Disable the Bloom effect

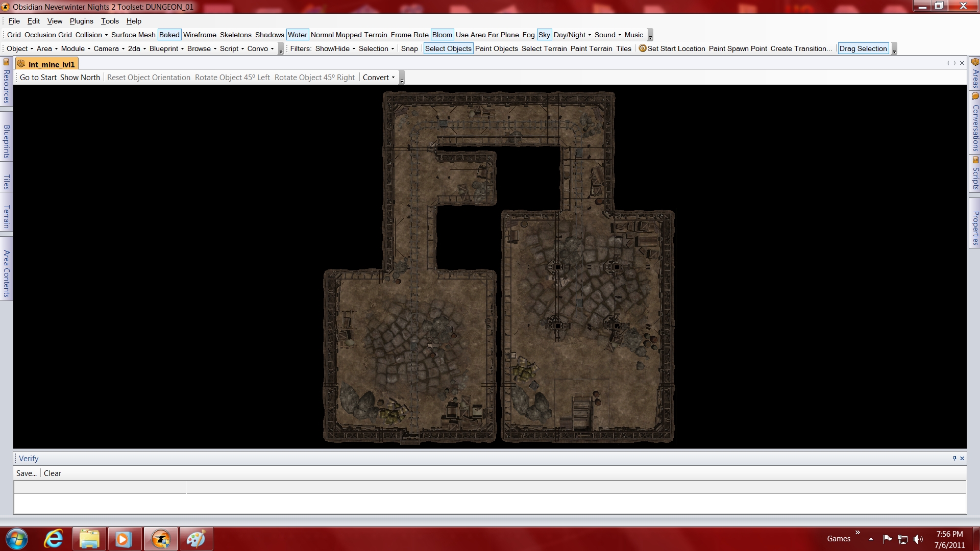tap(442, 35)
